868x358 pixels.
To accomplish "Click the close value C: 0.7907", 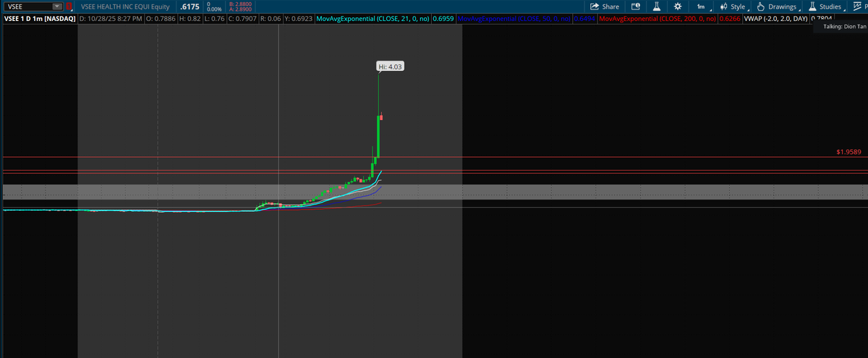I will tap(242, 17).
